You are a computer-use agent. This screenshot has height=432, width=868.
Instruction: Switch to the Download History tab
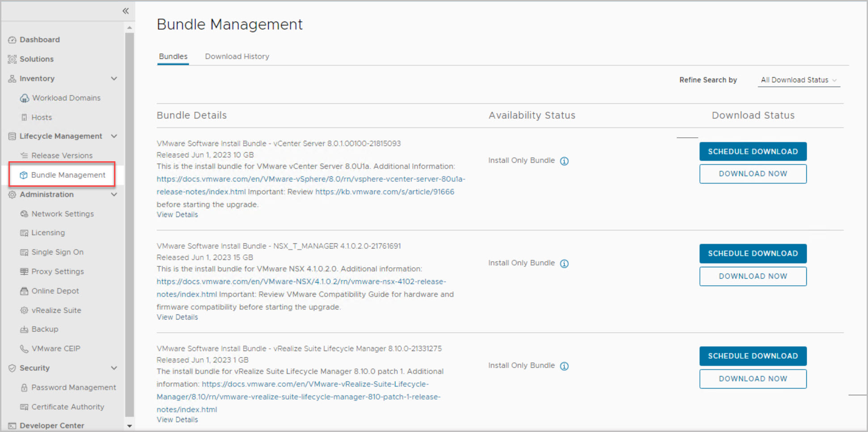click(237, 57)
